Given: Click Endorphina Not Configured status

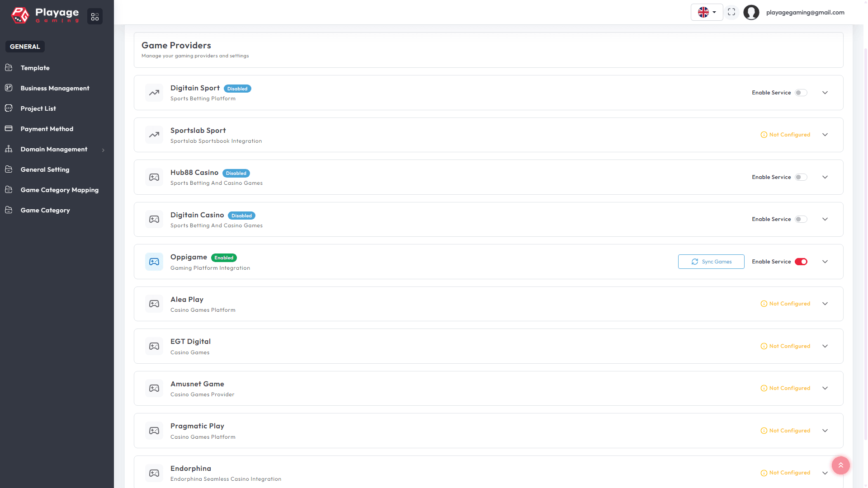Looking at the screenshot, I should 786,473.
